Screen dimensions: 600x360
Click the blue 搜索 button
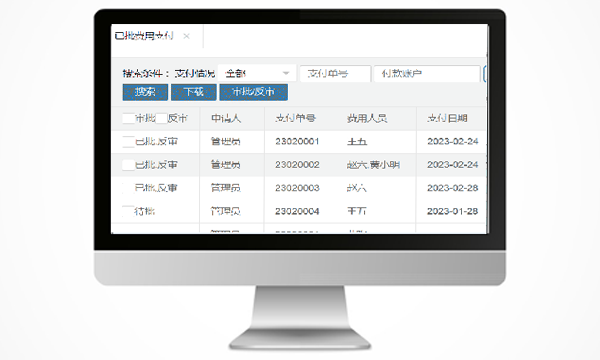click(145, 92)
